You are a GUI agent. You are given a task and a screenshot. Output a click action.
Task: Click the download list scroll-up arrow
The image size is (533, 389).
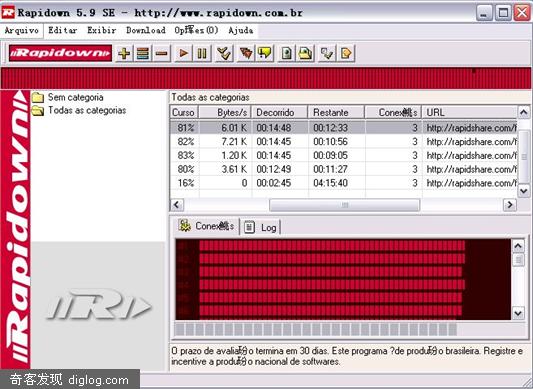[523, 112]
